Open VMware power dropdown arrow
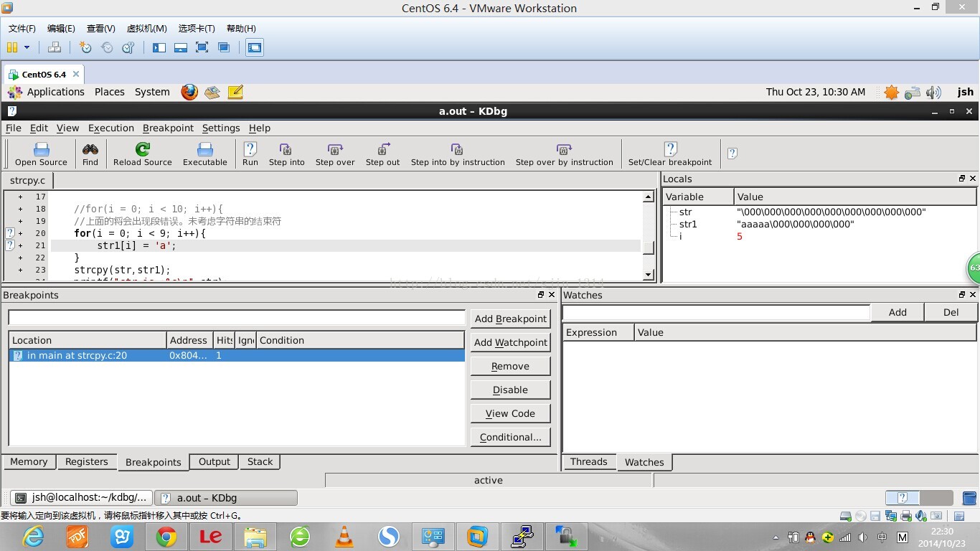Image resolution: width=980 pixels, height=551 pixels. 27,47
